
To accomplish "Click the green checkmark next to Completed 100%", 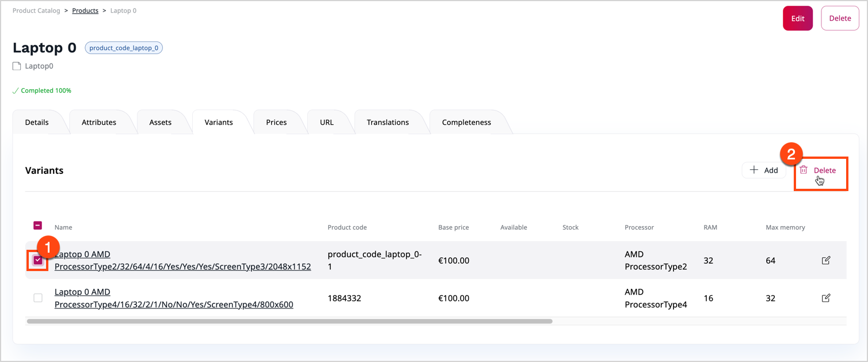I will tap(16, 90).
